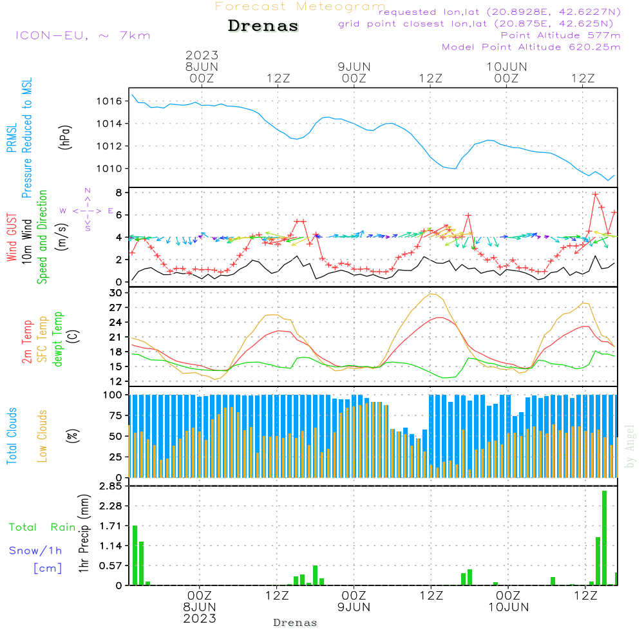Click the wind direction compass rose
644x644 pixels.
(87, 210)
